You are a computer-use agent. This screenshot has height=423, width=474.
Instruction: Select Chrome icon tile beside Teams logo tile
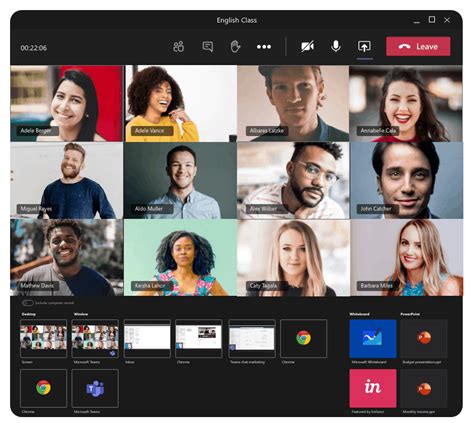pyautogui.click(x=43, y=388)
